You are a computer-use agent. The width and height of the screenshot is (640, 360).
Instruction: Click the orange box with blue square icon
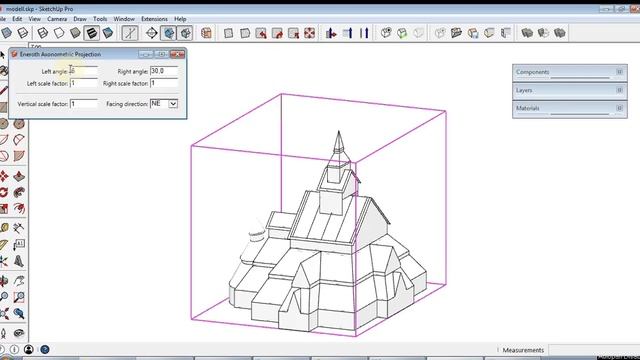click(x=473, y=33)
